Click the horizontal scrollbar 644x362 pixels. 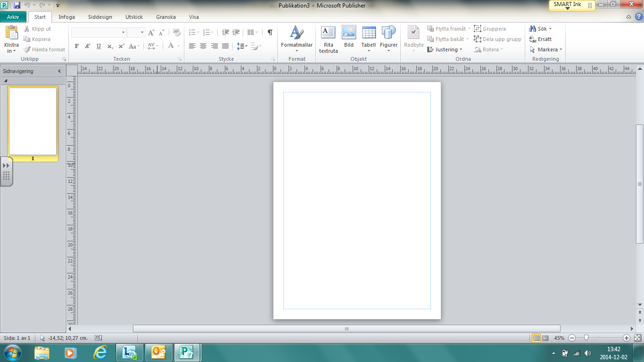347,329
